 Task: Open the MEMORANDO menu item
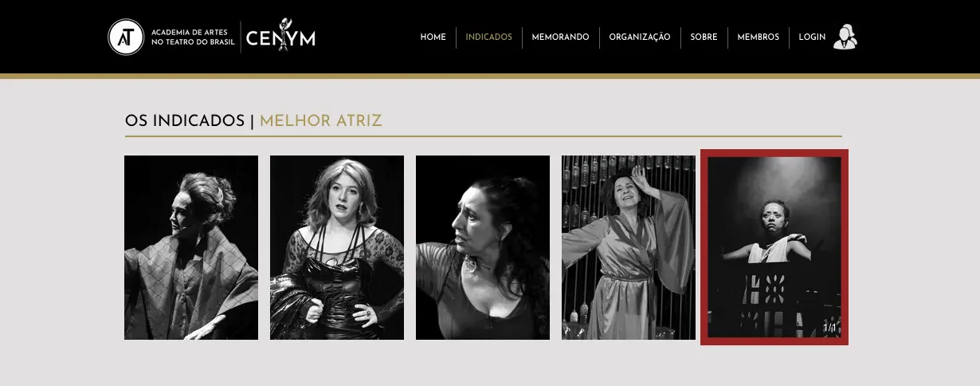(x=561, y=37)
